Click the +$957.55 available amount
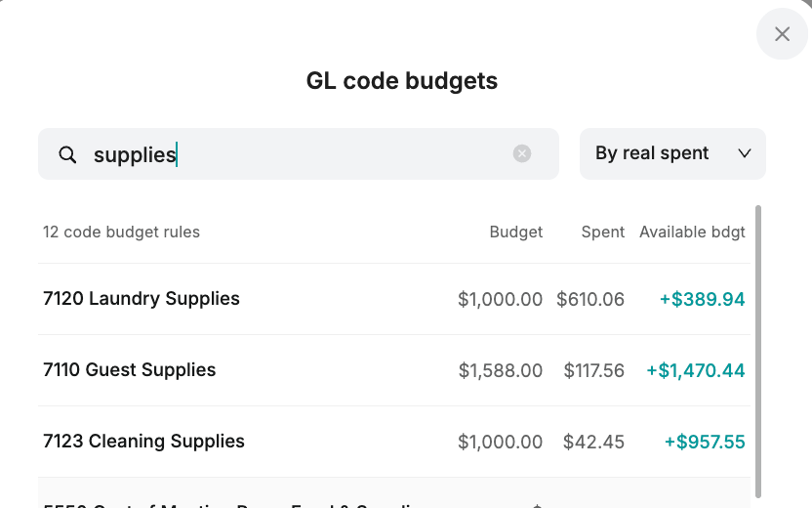812x508 pixels. coord(705,442)
